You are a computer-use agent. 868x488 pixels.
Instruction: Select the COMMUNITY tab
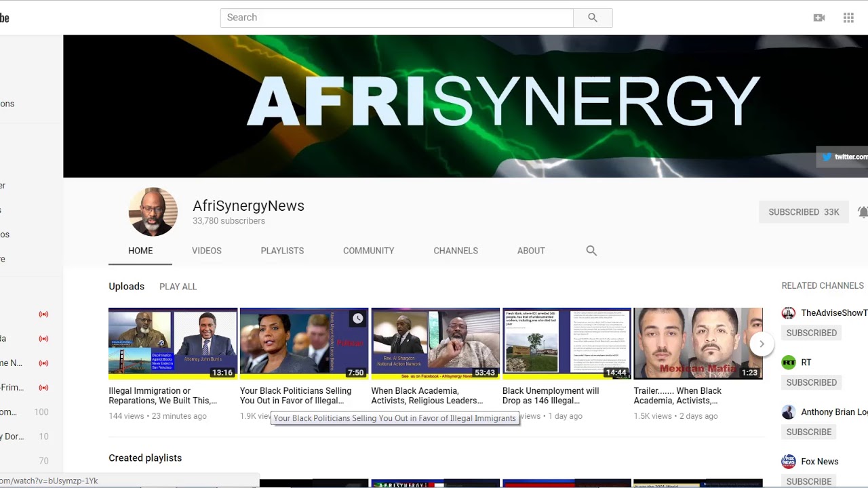coord(368,251)
